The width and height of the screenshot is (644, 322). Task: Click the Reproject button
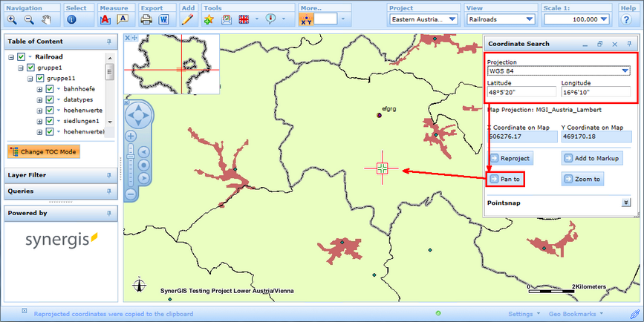[x=511, y=158]
